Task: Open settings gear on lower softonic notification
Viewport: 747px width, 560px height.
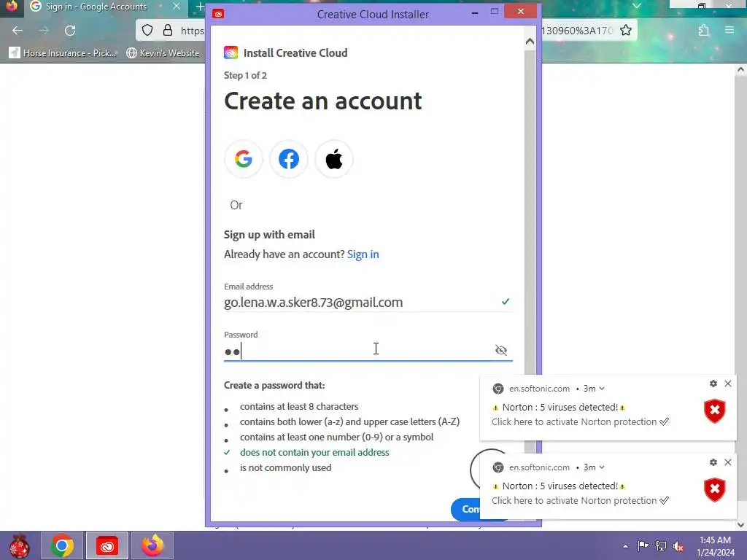Action: (713, 462)
